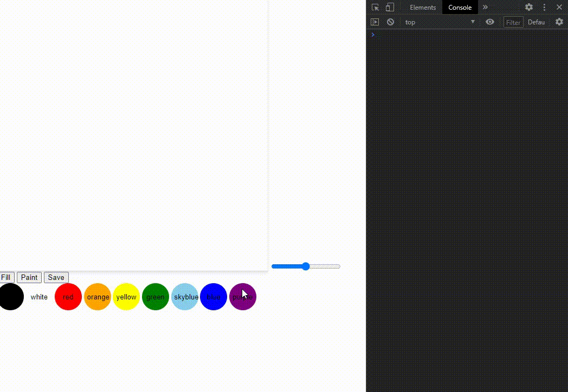Image resolution: width=568 pixels, height=392 pixels.
Task: Click the console Filter field
Action: pos(513,22)
